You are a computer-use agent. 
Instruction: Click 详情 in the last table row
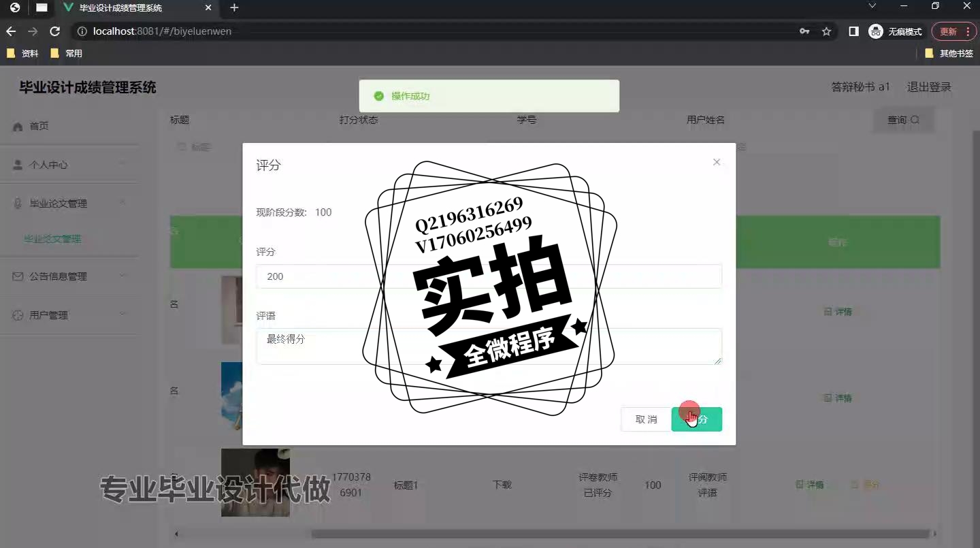[810, 485]
